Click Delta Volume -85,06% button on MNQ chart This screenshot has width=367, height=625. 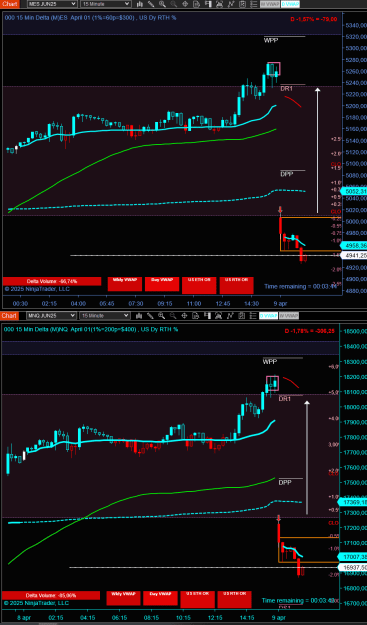(51, 595)
